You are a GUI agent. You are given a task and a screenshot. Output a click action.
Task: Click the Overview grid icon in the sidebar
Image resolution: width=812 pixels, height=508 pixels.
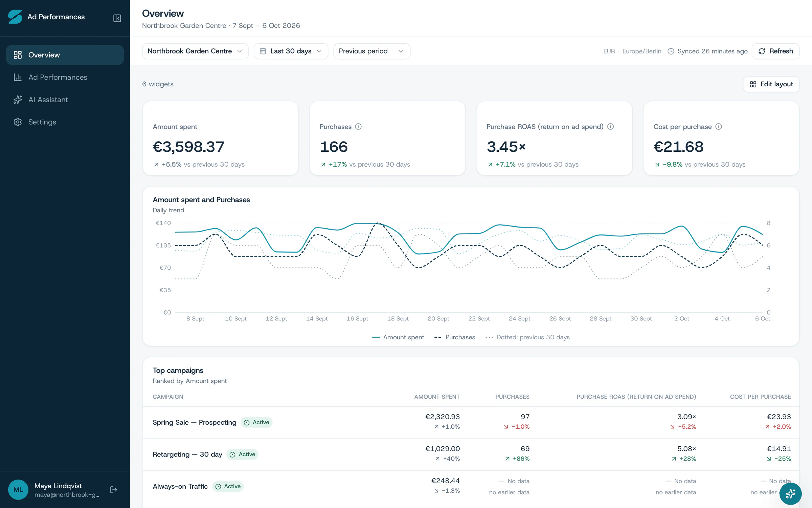pyautogui.click(x=18, y=55)
